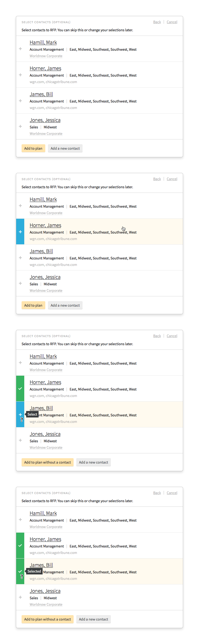Click the question mark below James, Bill's Selected checkmark
Screen dimensions: 199x644
22,577
